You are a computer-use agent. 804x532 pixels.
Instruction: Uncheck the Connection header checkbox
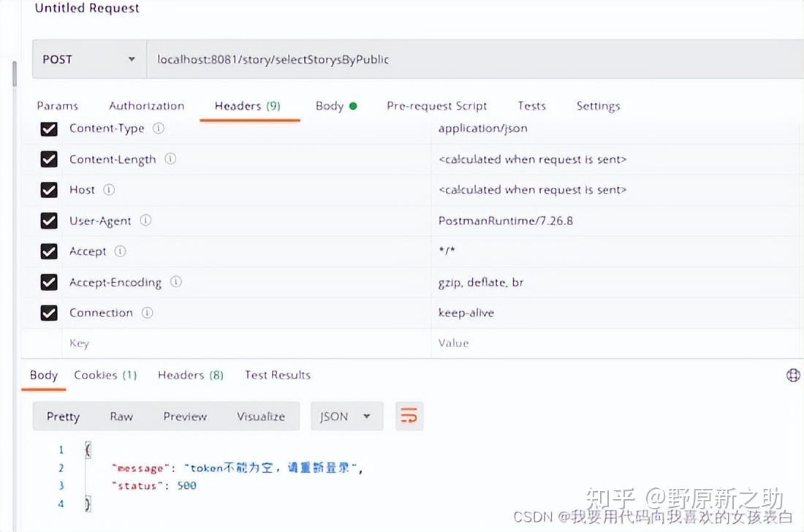pos(48,313)
